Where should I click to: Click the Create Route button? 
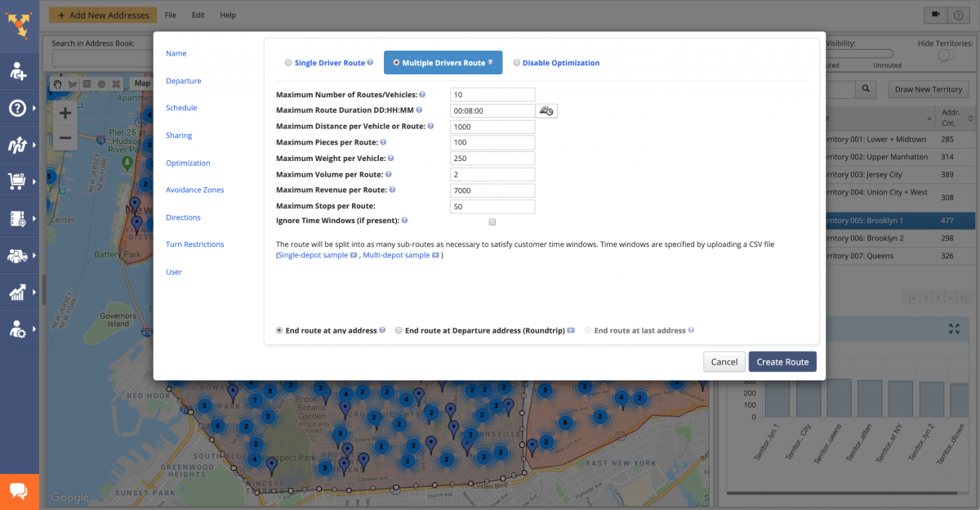pos(782,362)
